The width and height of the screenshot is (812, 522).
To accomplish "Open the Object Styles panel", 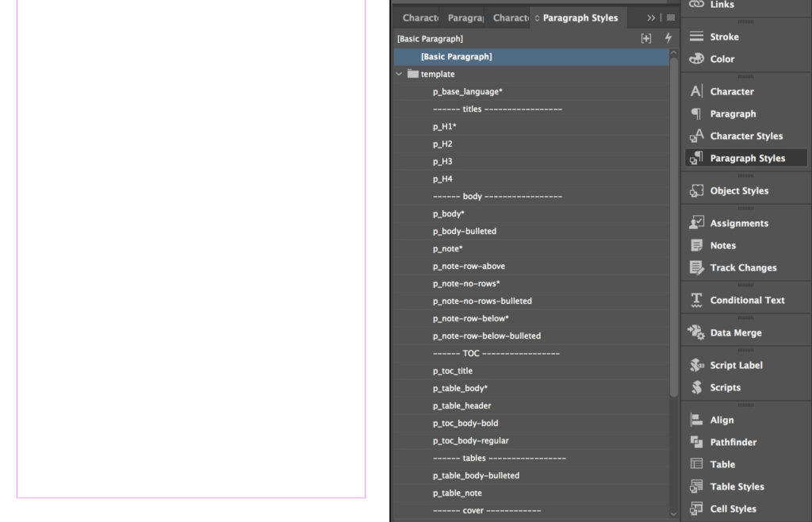I will point(732,190).
